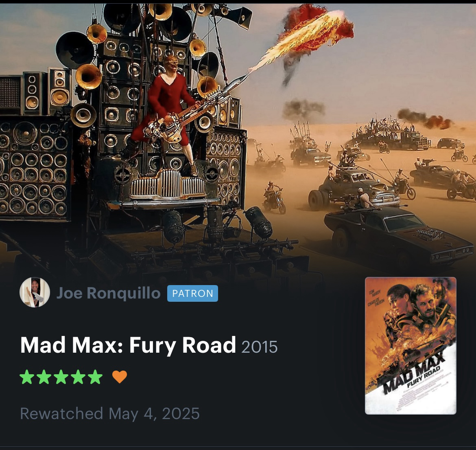Click the wall of speakers in the backdrop
Screen dimensions: 476x450
click(x=33, y=167)
